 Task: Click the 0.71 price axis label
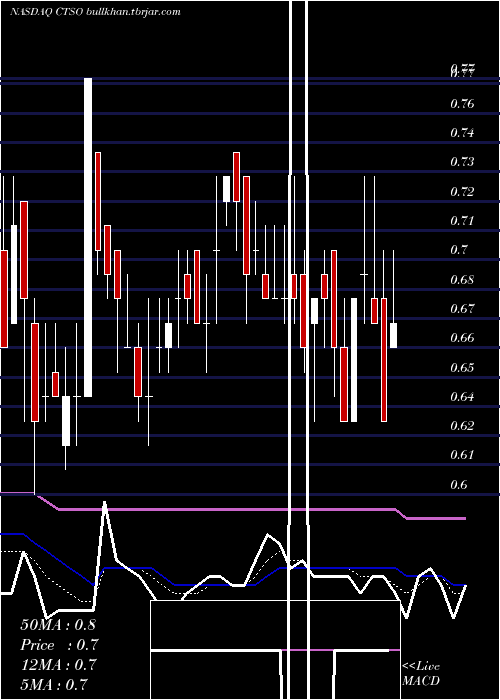(x=462, y=221)
